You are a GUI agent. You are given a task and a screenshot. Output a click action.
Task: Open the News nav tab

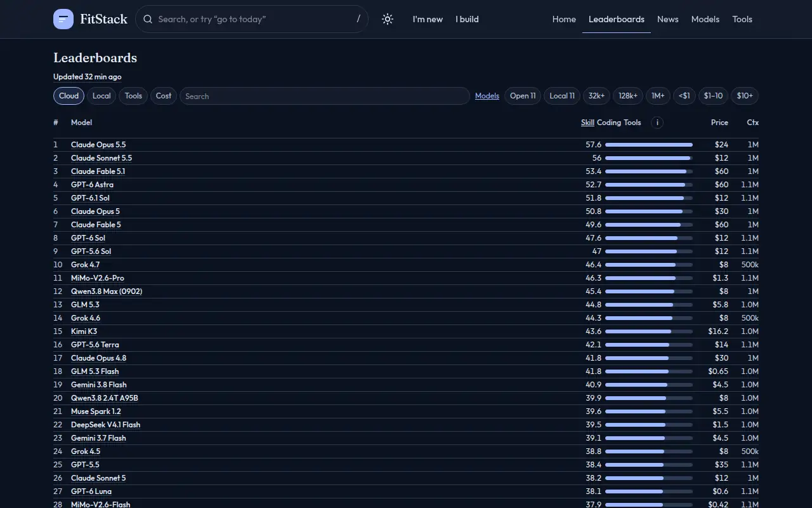pos(668,19)
